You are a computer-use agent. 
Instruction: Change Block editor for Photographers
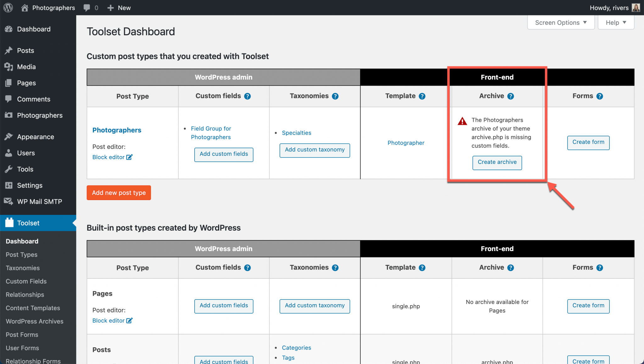point(112,157)
